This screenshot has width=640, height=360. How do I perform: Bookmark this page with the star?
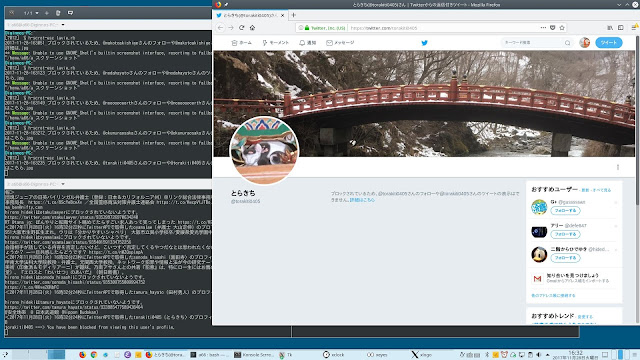562,28
